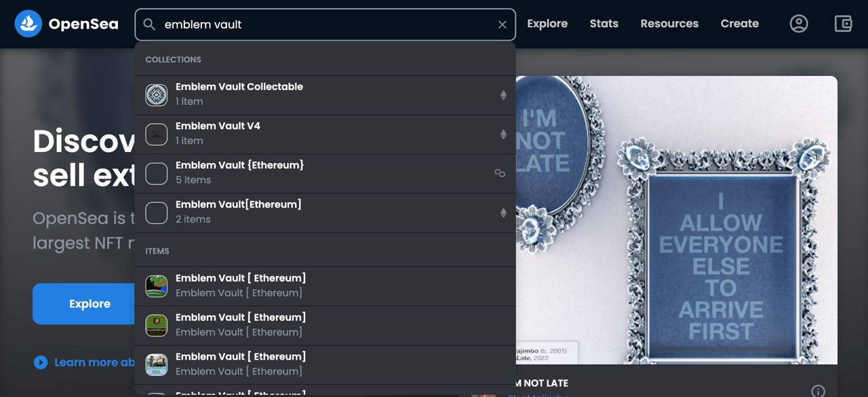868x397 pixels.
Task: Click the Ethereum icon beside Emblem Vault Collectable
Action: (503, 95)
